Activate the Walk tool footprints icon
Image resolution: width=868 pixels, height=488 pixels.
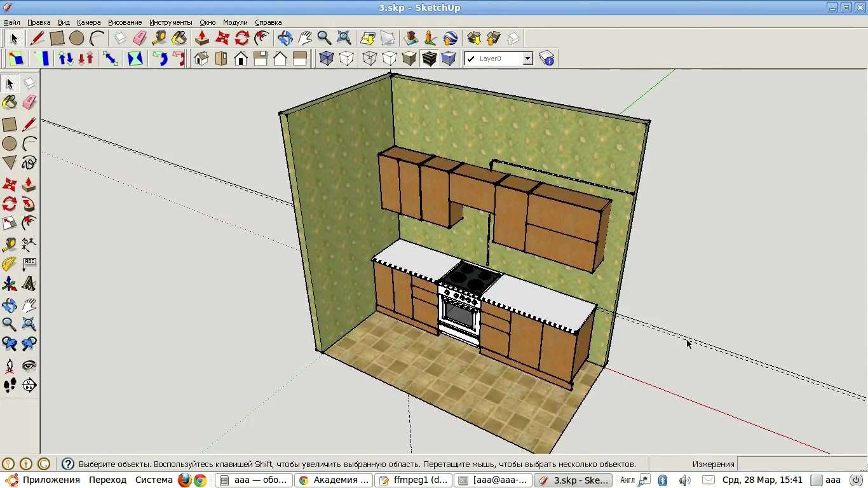pos(10,385)
